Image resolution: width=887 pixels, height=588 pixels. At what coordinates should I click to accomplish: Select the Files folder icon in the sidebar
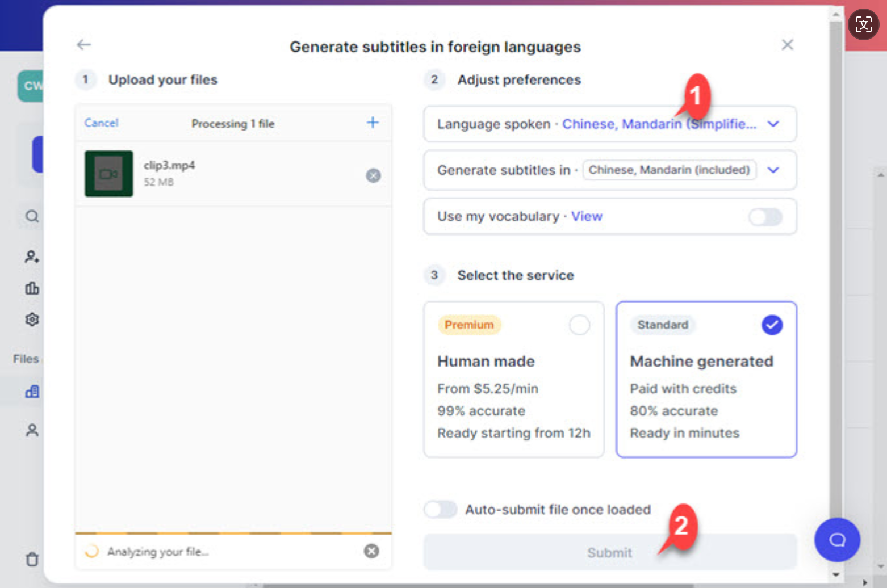pyautogui.click(x=32, y=392)
